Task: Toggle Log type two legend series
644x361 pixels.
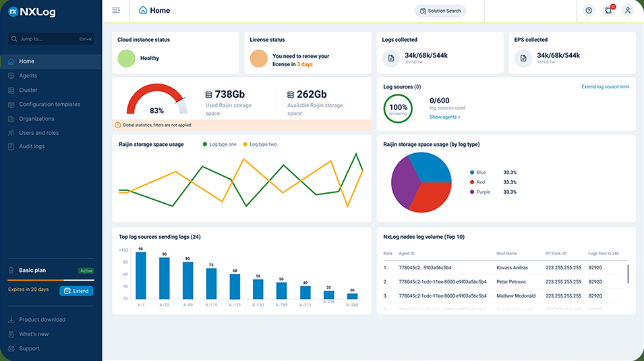Action: [259, 144]
